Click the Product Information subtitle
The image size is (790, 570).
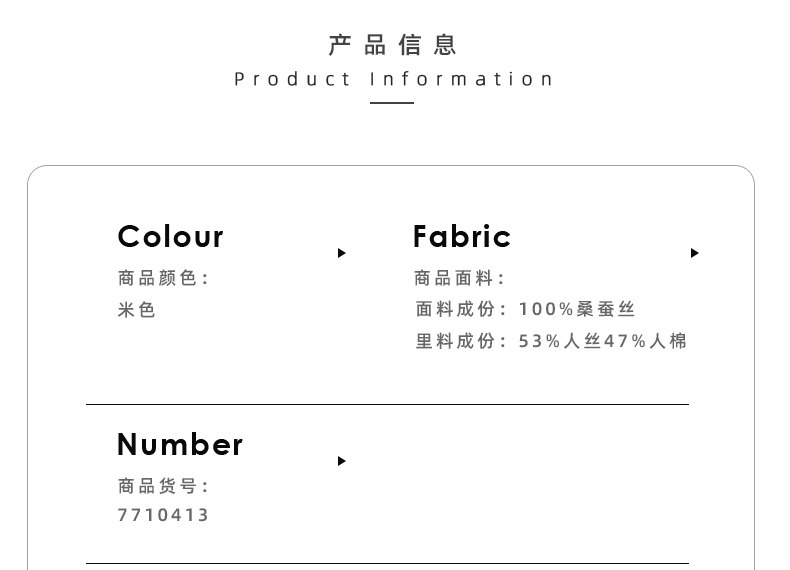[x=394, y=79]
